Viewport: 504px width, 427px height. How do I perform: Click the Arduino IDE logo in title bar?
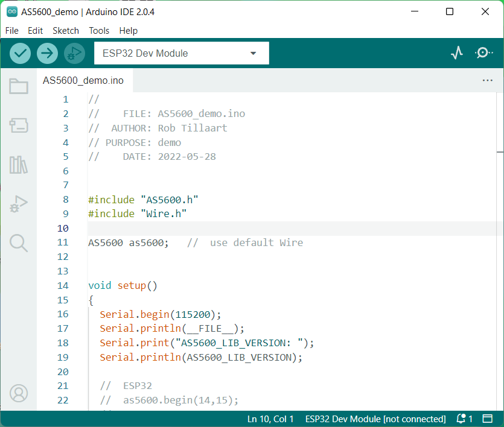coord(12,12)
